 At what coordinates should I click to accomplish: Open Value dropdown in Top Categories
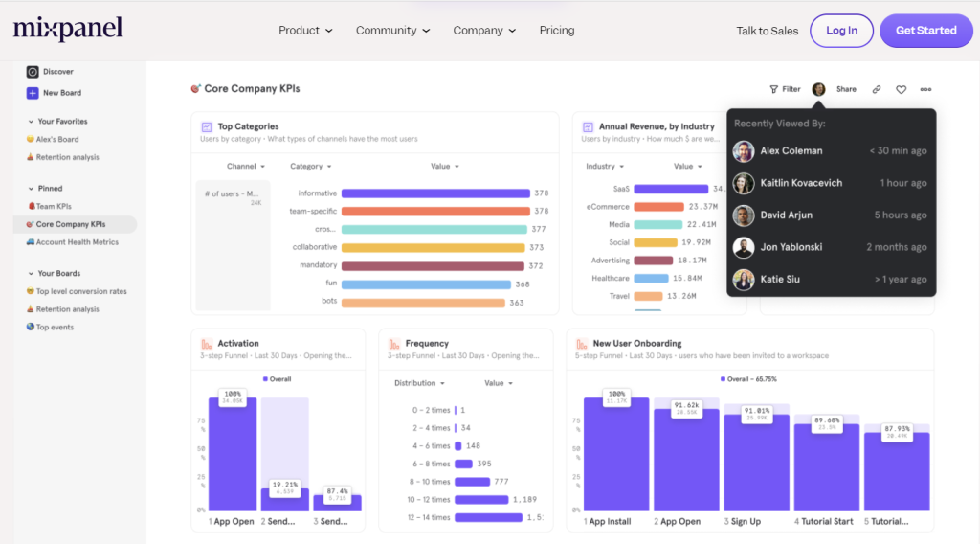pos(445,167)
